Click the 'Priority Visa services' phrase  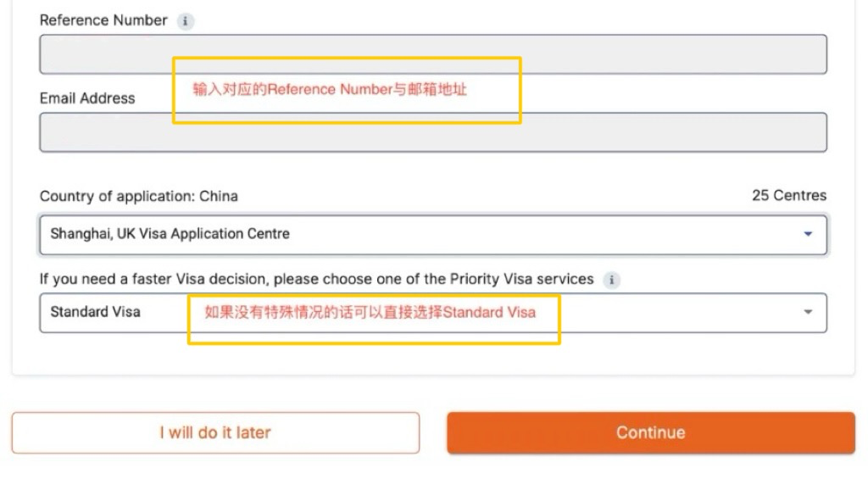(521, 279)
